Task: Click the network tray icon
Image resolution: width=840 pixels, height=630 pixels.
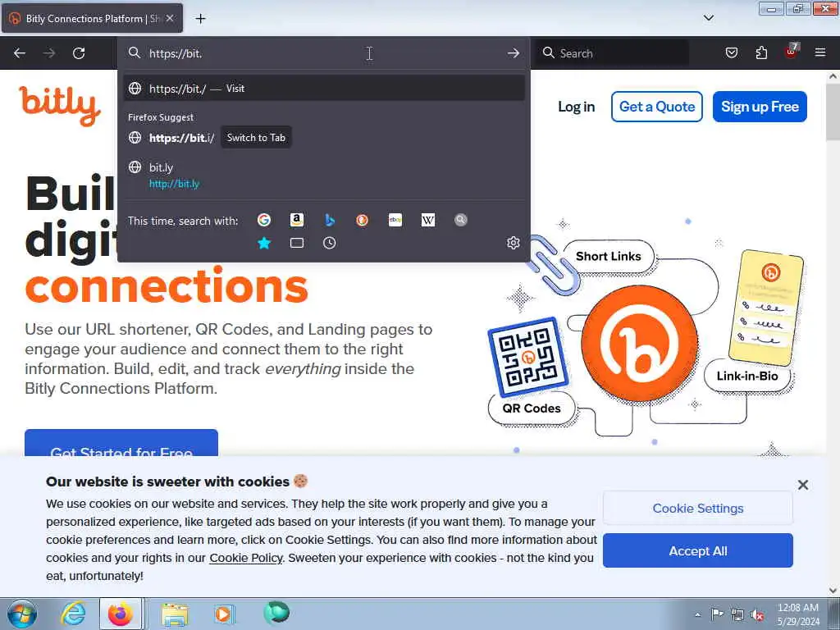Action: click(x=737, y=614)
